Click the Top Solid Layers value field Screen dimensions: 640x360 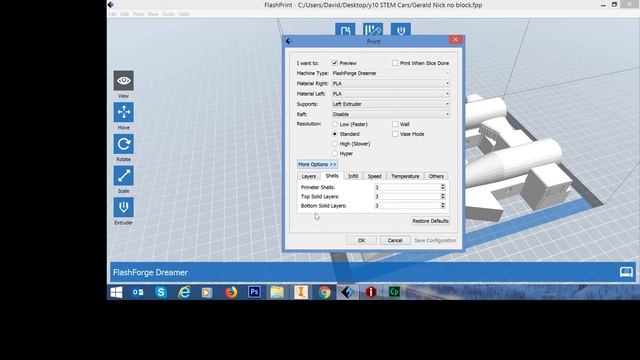pyautogui.click(x=407, y=196)
